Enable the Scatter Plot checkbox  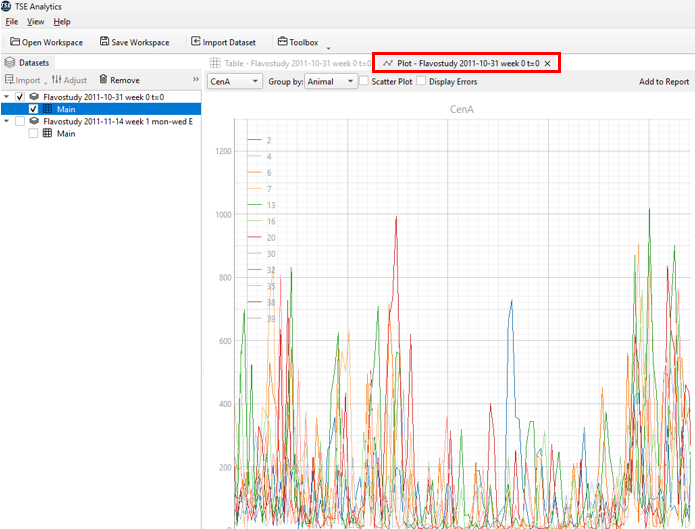point(364,81)
